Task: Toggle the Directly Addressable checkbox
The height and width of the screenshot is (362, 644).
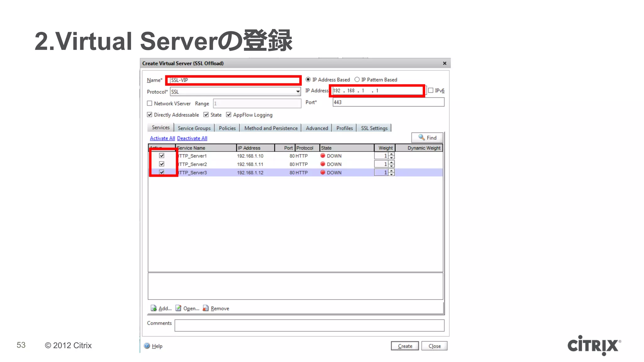Action: click(150, 115)
